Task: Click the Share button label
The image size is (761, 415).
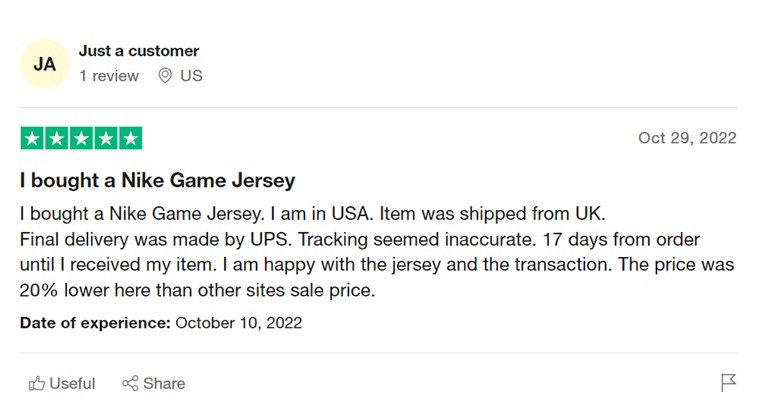Action: [164, 383]
